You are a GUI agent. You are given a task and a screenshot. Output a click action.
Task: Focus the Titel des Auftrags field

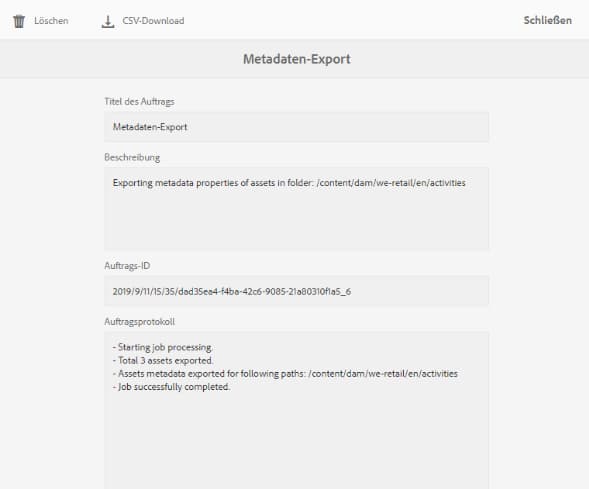click(x=297, y=127)
